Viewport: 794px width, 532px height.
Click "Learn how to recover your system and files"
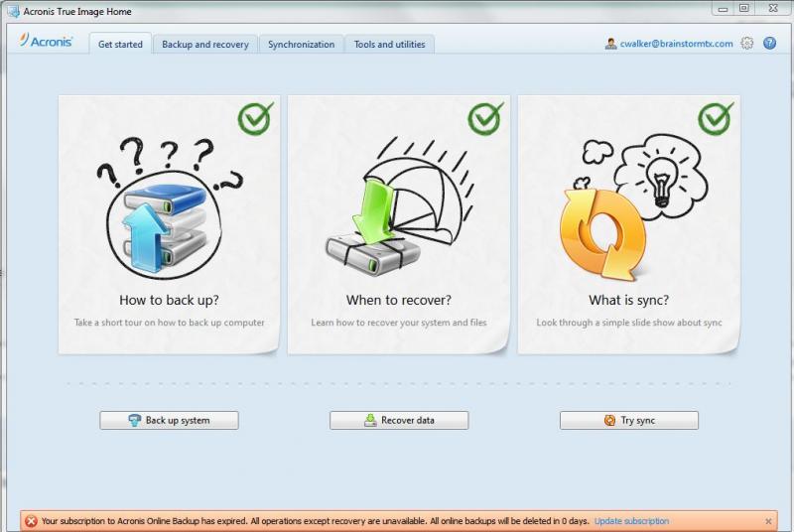click(399, 323)
